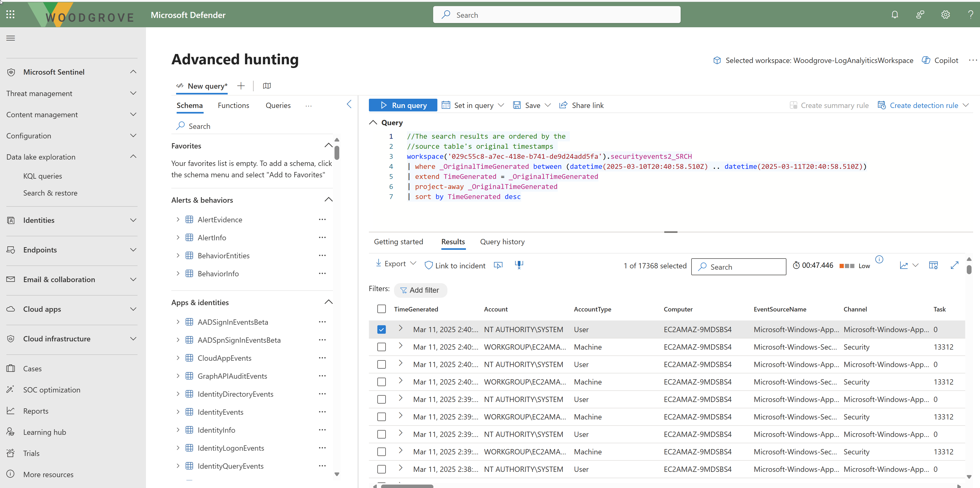Select the second result row checkbox
Viewport: 980px width, 488px height.
[381, 347]
